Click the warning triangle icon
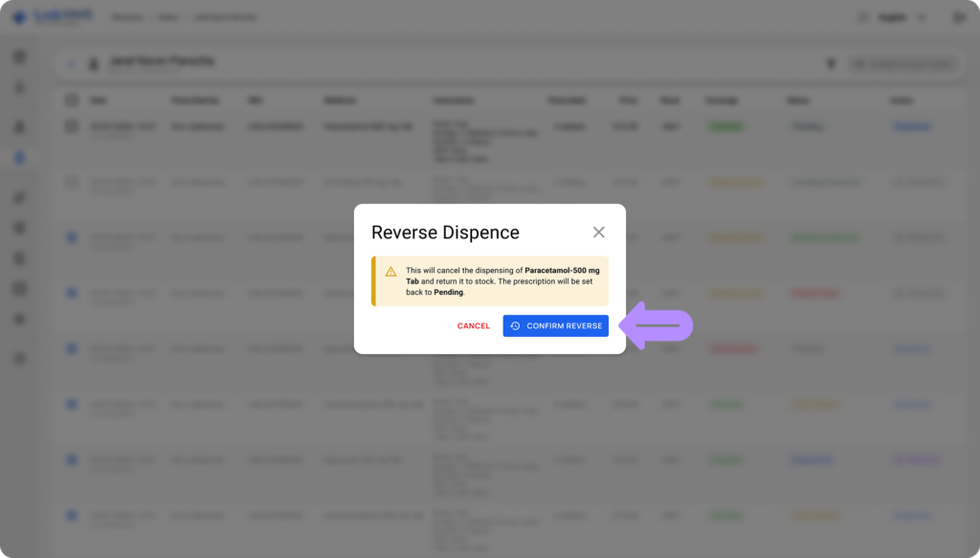This screenshot has height=558, width=980. pos(390,271)
